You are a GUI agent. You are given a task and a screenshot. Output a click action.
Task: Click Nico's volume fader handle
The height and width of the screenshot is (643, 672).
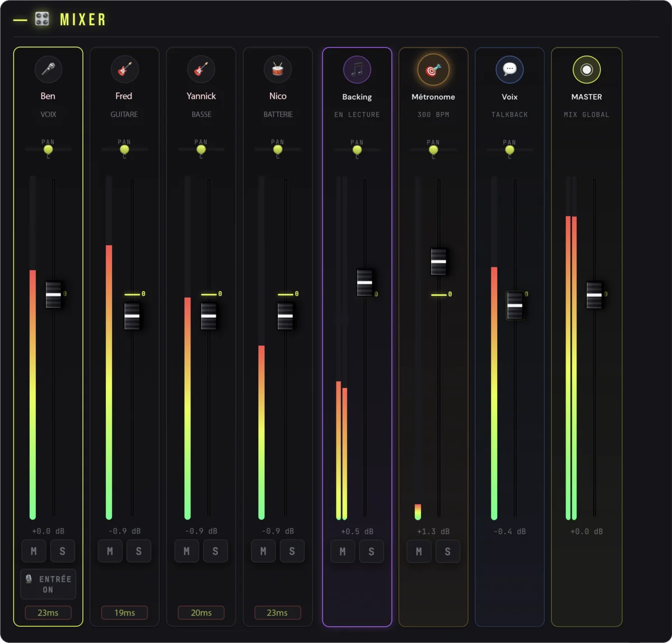pyautogui.click(x=286, y=316)
